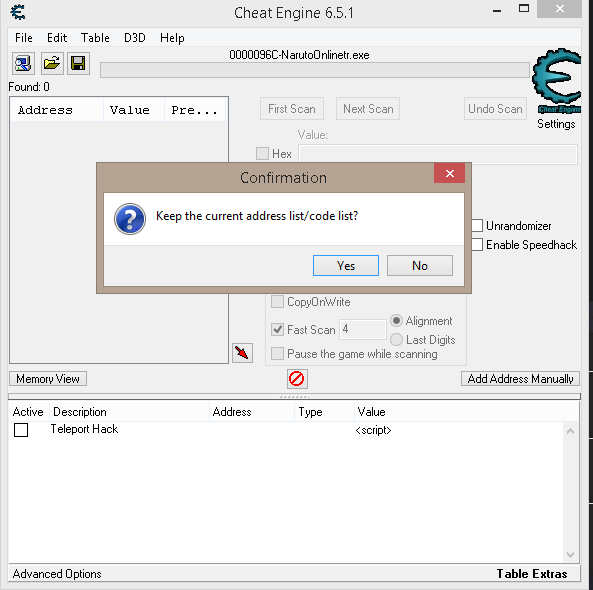Click the Found: 0 label
593x590 pixels.
29,87
